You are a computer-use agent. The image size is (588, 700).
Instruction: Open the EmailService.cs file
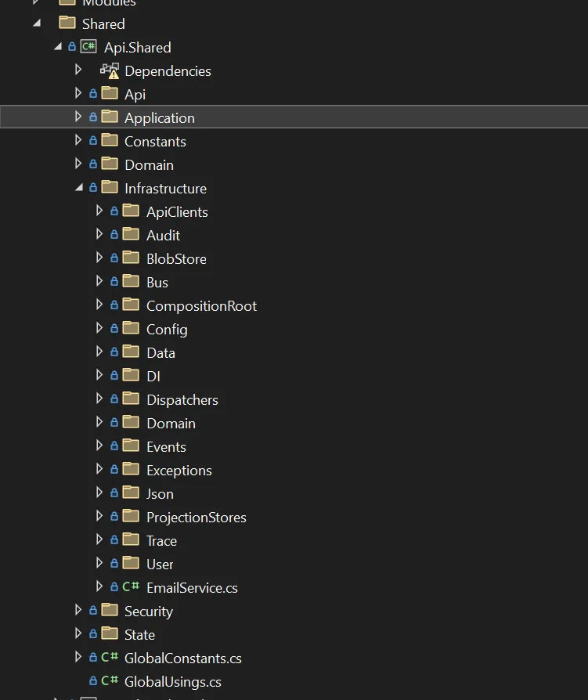coord(192,588)
